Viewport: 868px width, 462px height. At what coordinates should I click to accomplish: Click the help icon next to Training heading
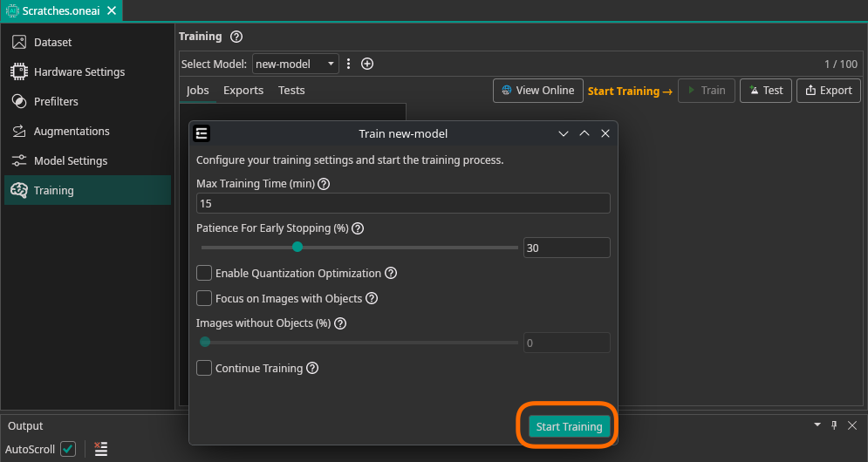click(x=236, y=37)
